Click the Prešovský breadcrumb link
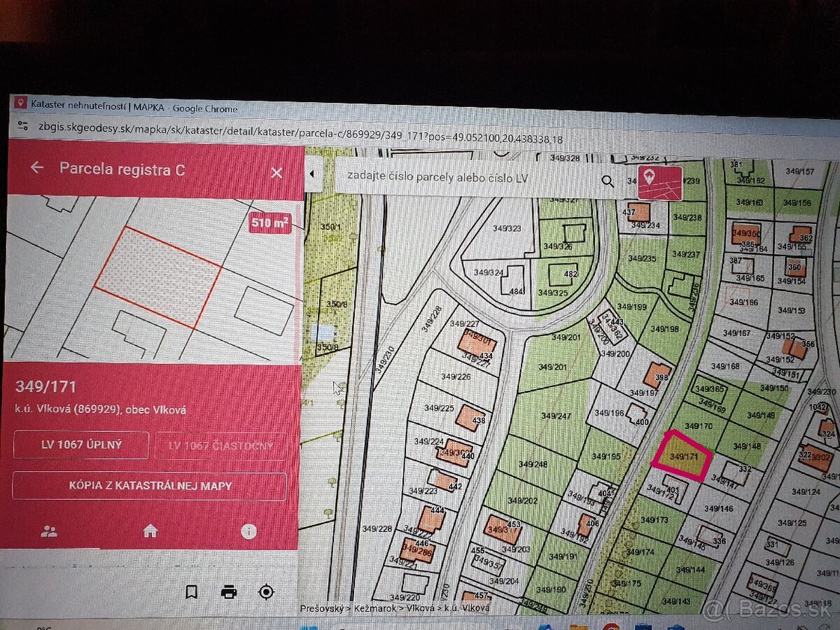Viewport: 840px width, 630px height. click(x=325, y=608)
